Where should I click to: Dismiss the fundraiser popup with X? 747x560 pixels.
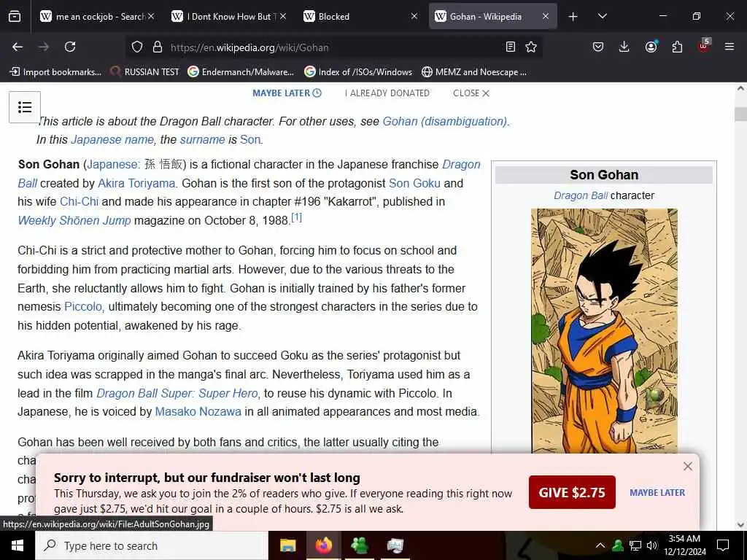point(687,466)
